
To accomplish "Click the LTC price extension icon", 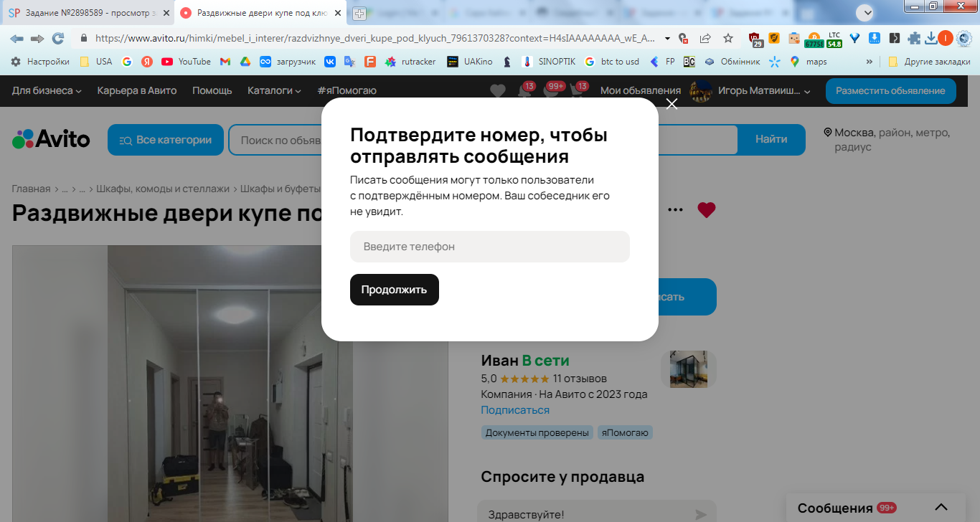I will pyautogui.click(x=834, y=39).
